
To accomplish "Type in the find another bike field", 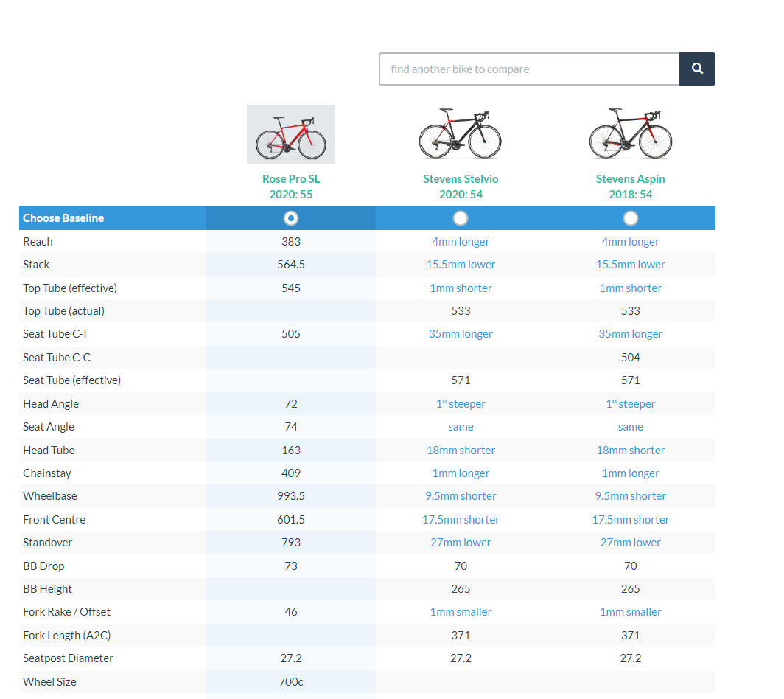I will click(528, 69).
